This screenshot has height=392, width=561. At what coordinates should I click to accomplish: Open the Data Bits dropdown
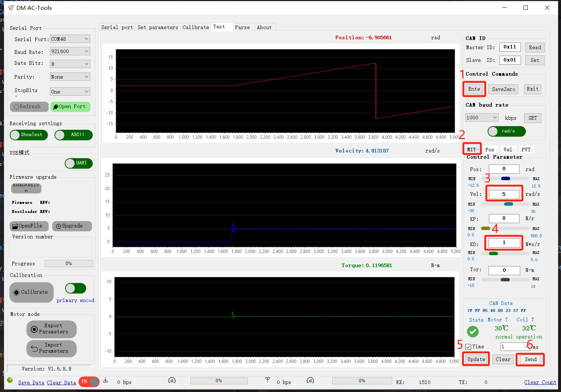(x=70, y=64)
